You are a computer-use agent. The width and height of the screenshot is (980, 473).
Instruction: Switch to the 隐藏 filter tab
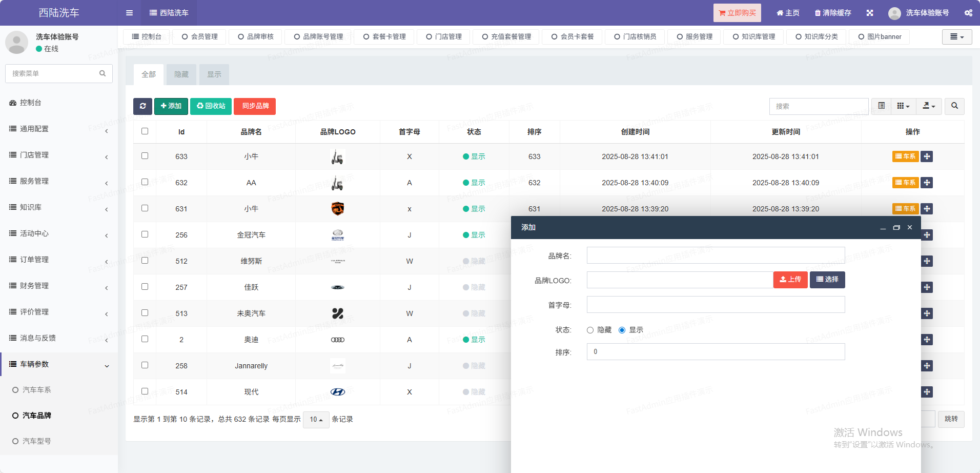(181, 75)
